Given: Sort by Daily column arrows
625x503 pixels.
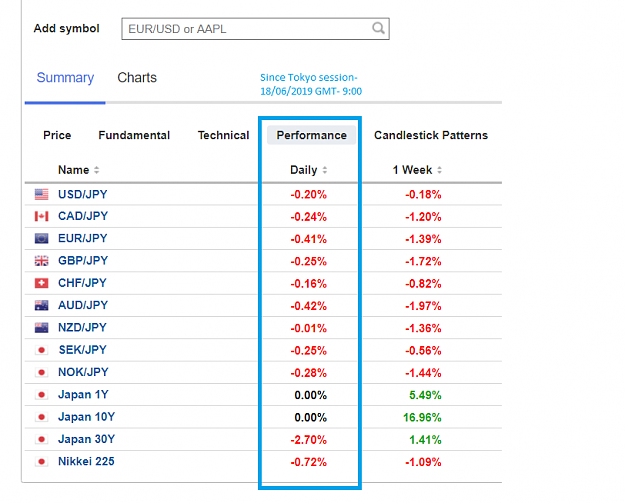Looking at the screenshot, I should [325, 170].
